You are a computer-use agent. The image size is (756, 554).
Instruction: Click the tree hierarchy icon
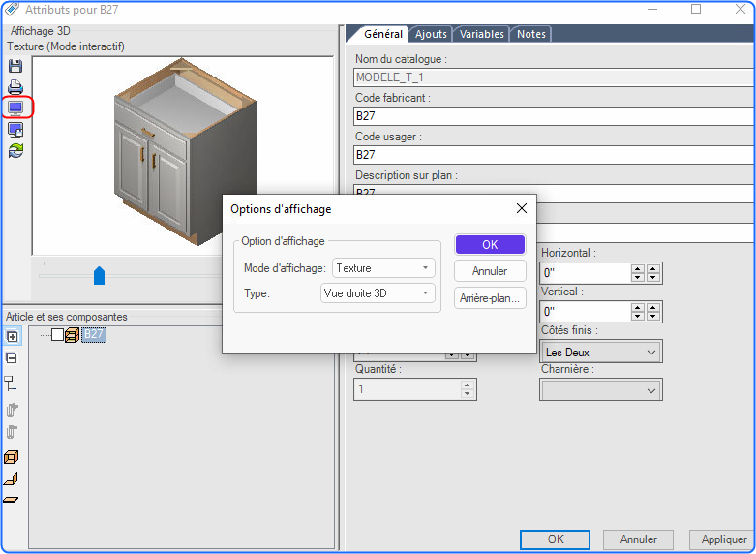11,384
